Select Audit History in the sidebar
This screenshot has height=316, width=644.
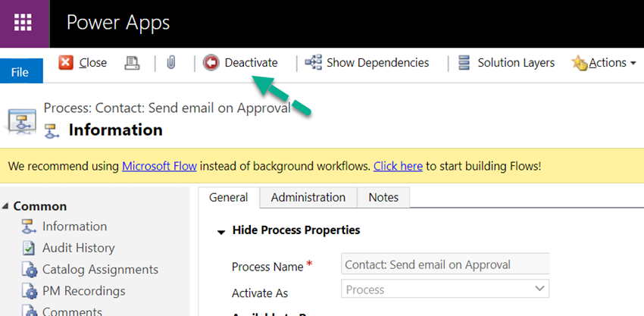coord(79,248)
